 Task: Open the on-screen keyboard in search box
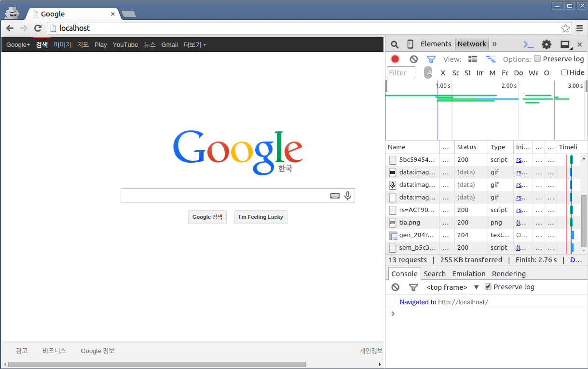(335, 196)
